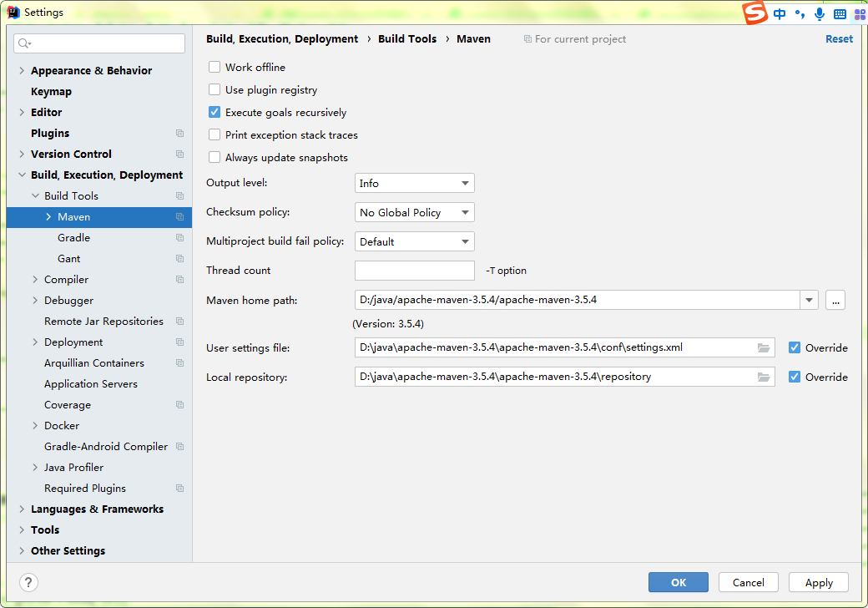868x608 pixels.
Task: Enable Always update snapshots checkbox
Action: 214,157
